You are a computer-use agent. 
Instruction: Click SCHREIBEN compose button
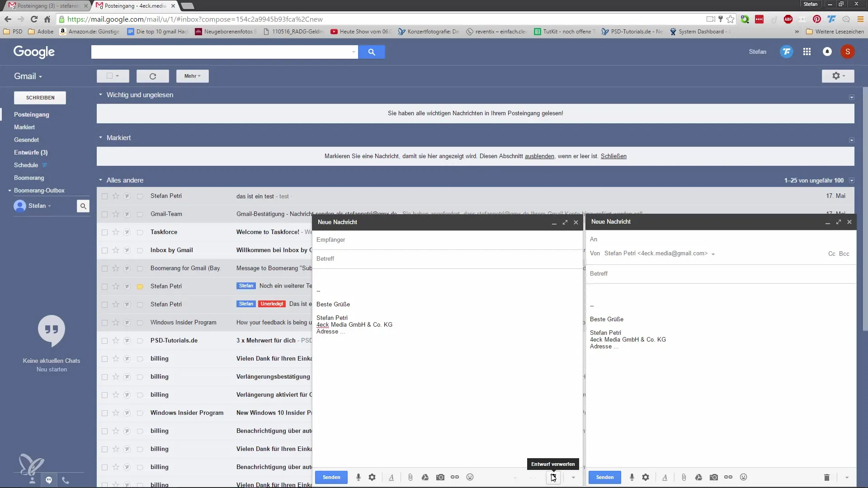coord(40,98)
